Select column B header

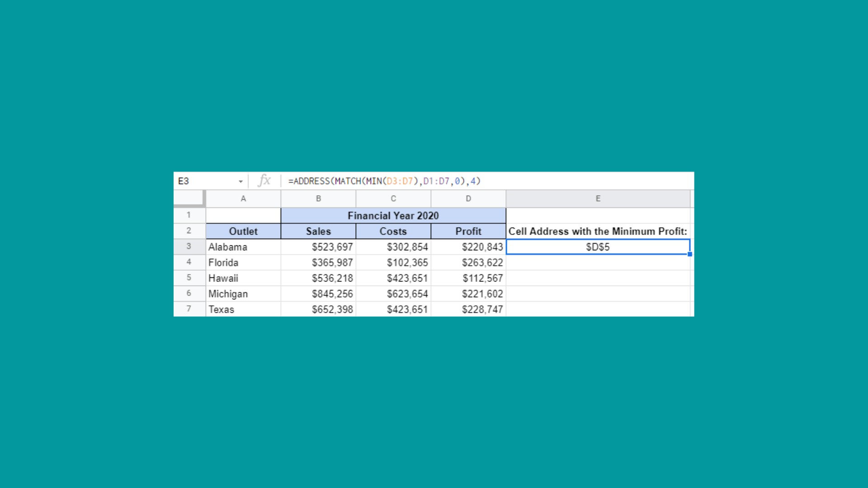pos(318,199)
